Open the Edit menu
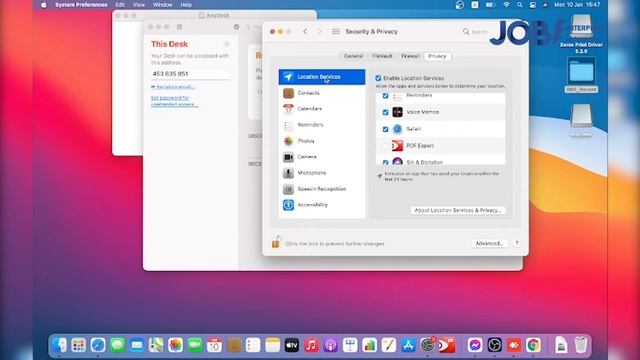 click(x=120, y=5)
